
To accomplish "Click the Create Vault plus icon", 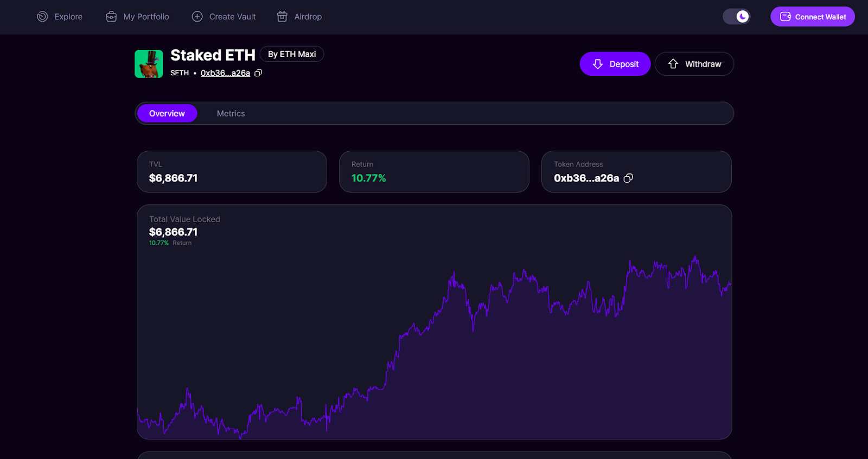I will 197,17.
